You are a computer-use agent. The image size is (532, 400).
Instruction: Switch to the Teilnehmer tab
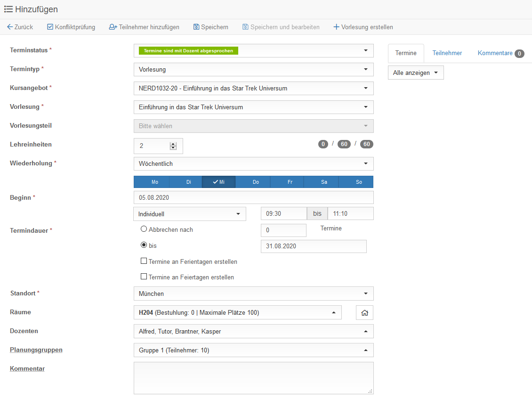pos(447,53)
